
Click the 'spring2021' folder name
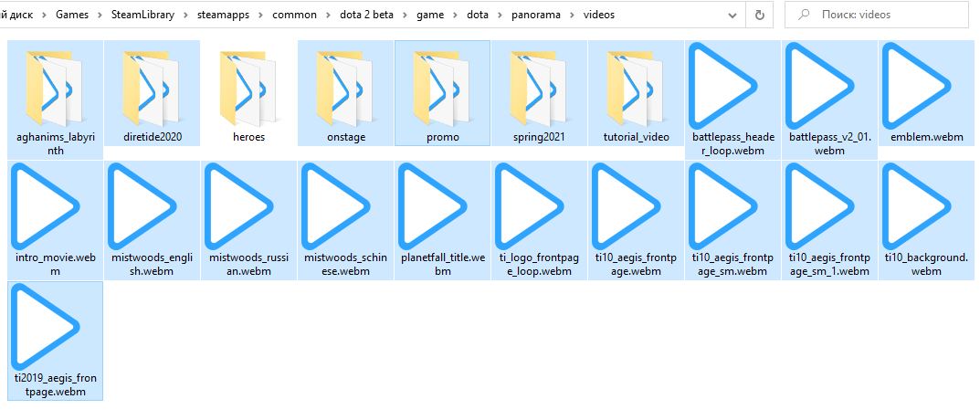[x=540, y=138]
